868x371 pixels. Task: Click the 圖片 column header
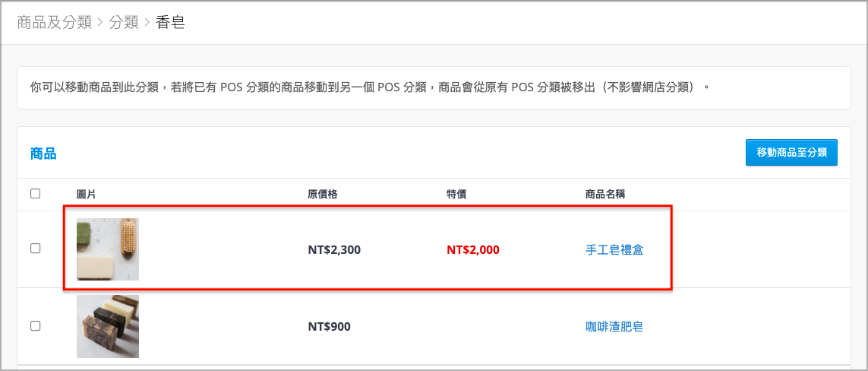point(87,194)
